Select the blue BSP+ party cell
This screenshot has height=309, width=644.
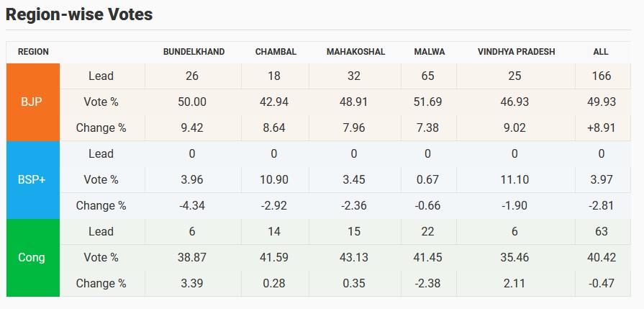[32, 179]
